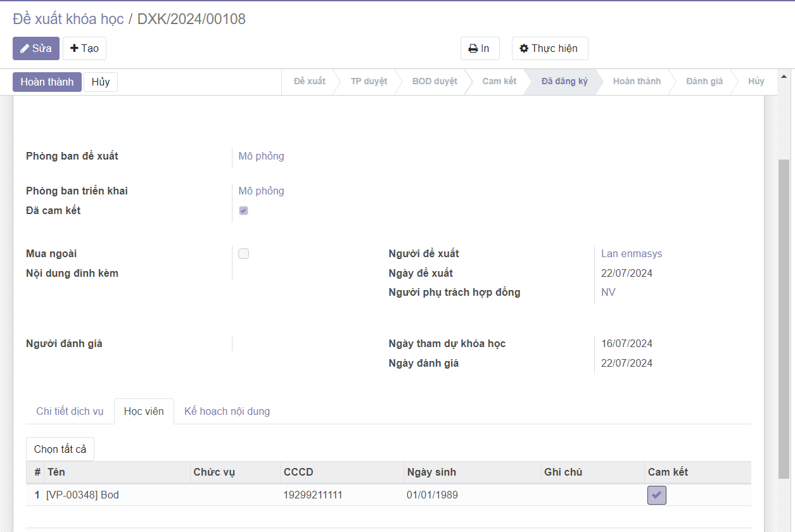The height and width of the screenshot is (532, 795).
Task: Click the In print button
Action: click(480, 49)
